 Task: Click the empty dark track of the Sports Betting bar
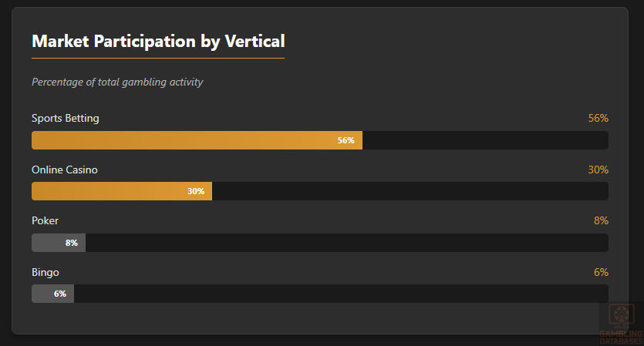pyautogui.click(x=486, y=140)
